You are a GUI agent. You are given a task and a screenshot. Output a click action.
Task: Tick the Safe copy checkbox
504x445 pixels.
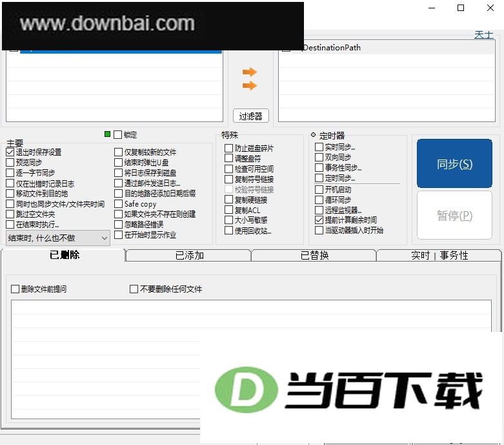pyautogui.click(x=119, y=203)
